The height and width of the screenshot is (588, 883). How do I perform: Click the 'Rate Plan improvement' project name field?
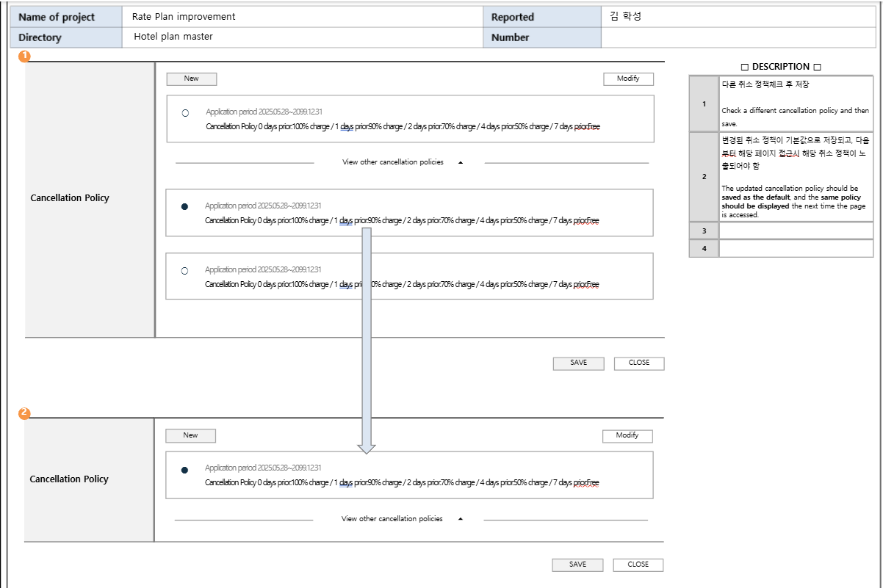[303, 17]
